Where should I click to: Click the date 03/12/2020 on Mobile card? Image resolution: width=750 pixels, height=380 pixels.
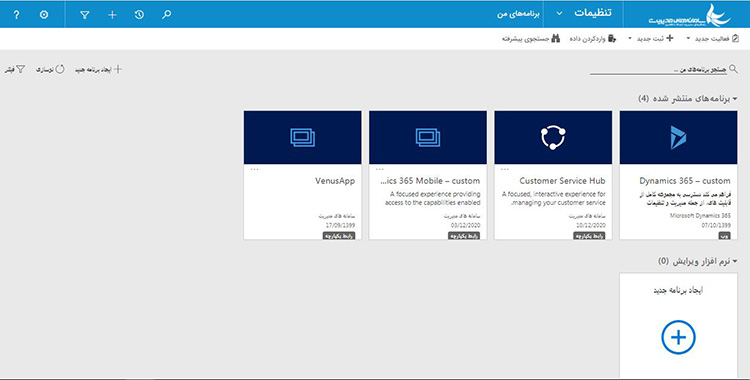[466, 225]
